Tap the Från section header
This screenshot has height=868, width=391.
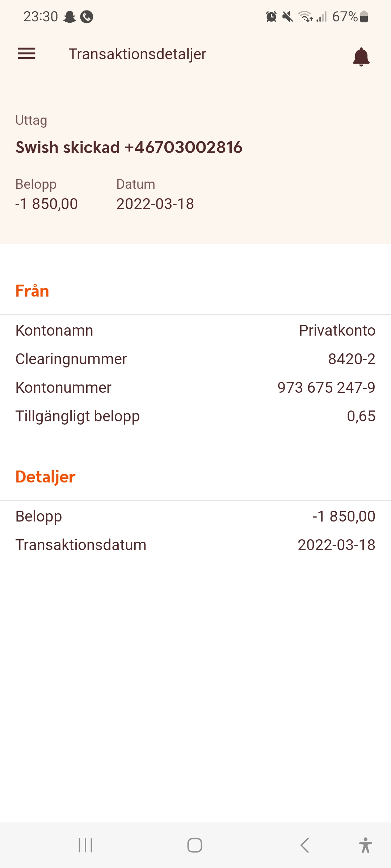pyautogui.click(x=32, y=291)
